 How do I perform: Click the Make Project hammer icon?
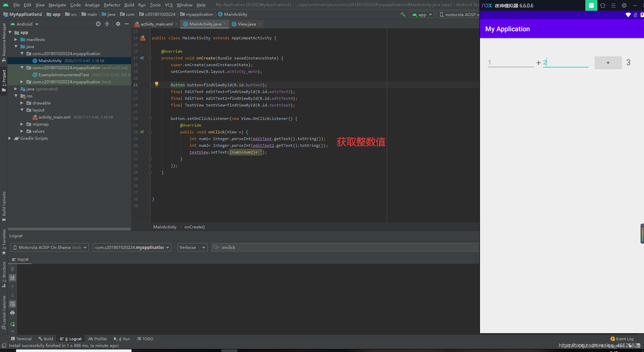click(x=403, y=14)
